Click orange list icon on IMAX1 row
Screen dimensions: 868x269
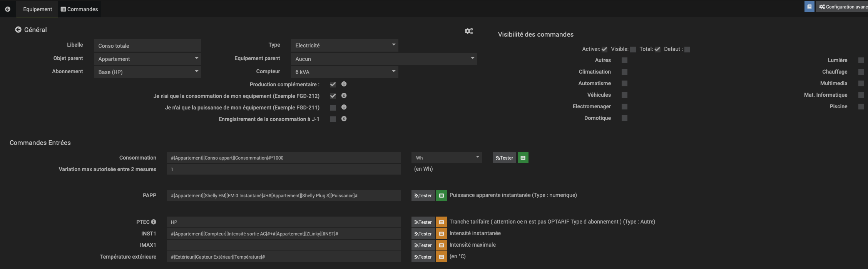point(441,245)
